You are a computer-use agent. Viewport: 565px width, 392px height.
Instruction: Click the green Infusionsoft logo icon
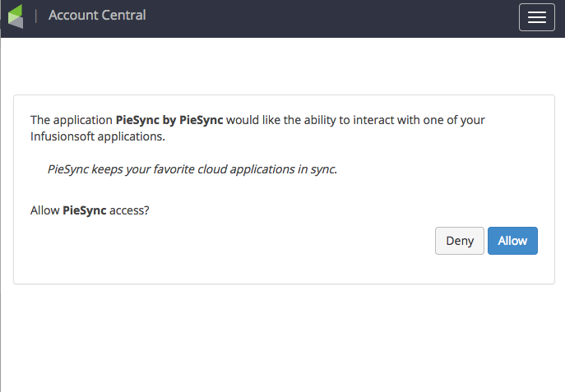16,16
